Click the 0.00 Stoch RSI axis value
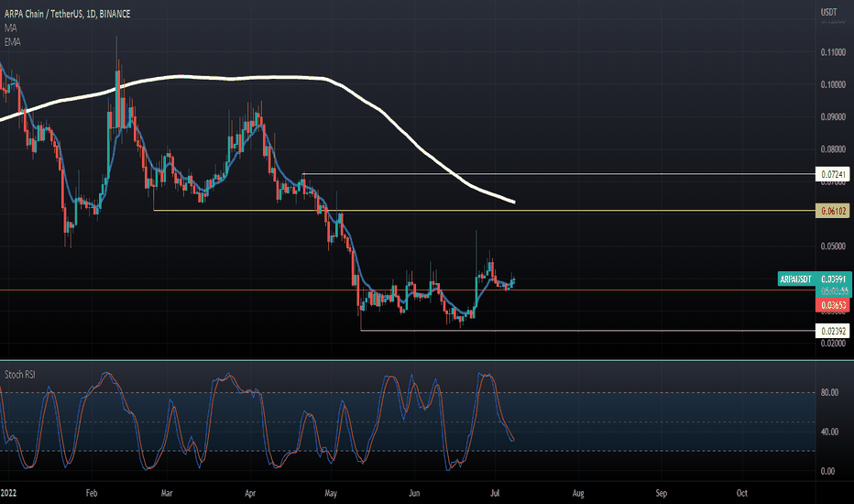The image size is (854, 504). pyautogui.click(x=827, y=471)
